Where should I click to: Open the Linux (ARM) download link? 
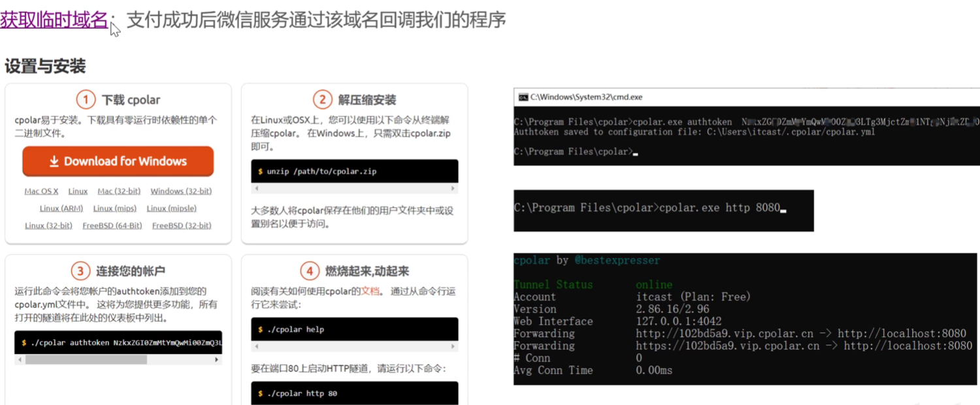[x=61, y=208]
